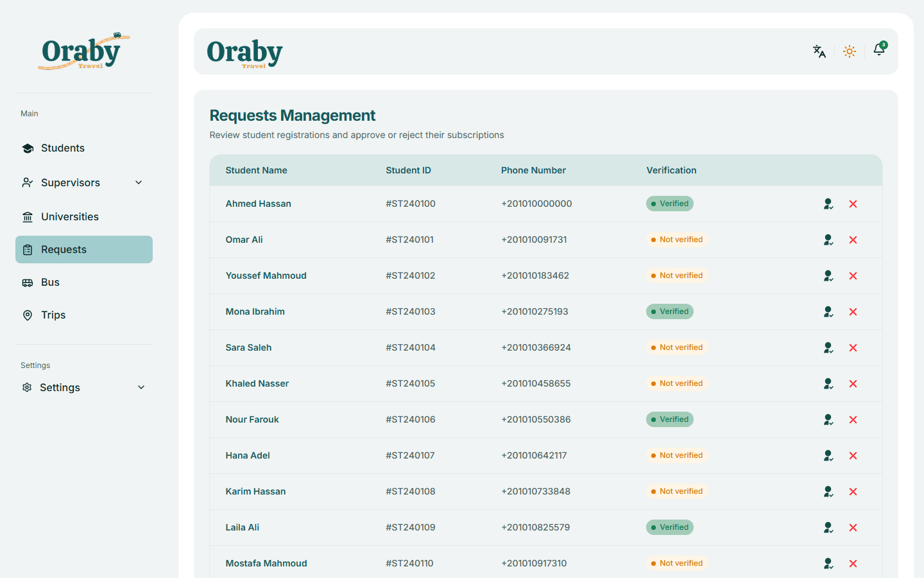924x578 pixels.
Task: Select Requests in the sidebar
Action: click(x=84, y=249)
